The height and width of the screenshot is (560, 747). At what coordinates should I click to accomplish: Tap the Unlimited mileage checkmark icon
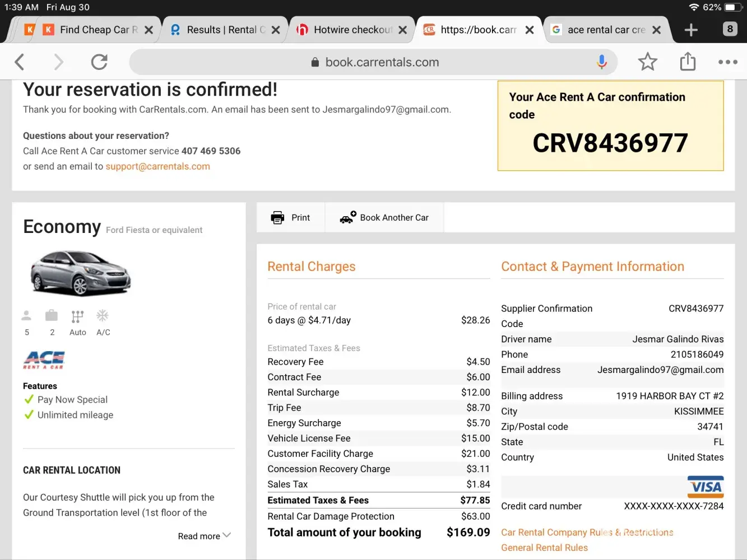(29, 414)
